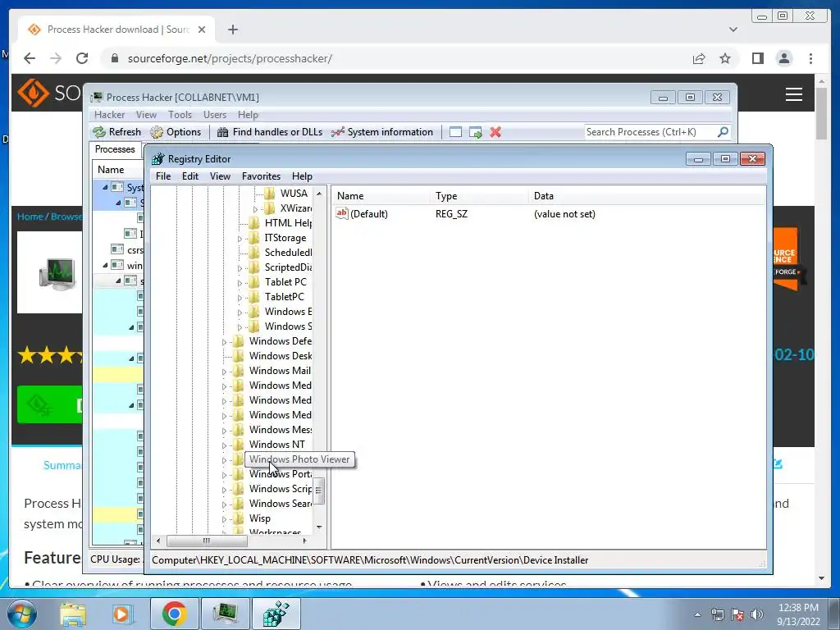Click the registry tree horizontal scrollbar thumb
This screenshot has height=630, width=840.
point(206,541)
